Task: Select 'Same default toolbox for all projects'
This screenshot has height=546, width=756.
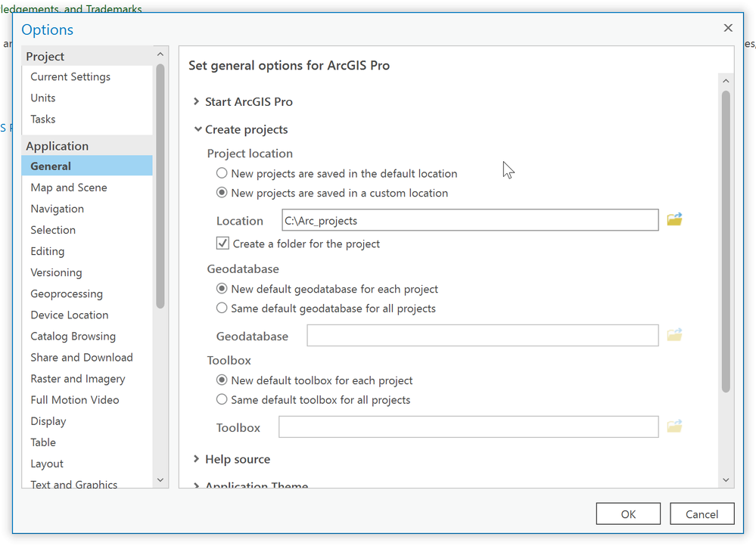Action: pos(222,399)
